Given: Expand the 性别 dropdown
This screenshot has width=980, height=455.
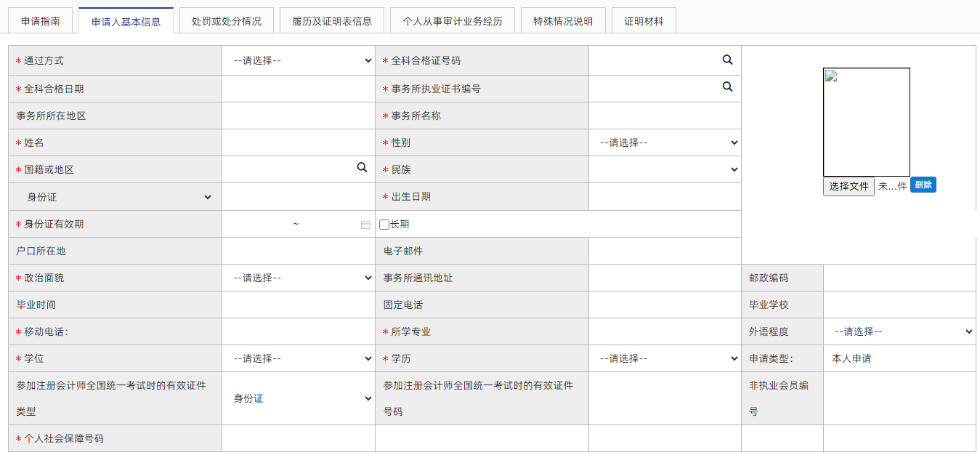Looking at the screenshot, I should pyautogui.click(x=665, y=142).
